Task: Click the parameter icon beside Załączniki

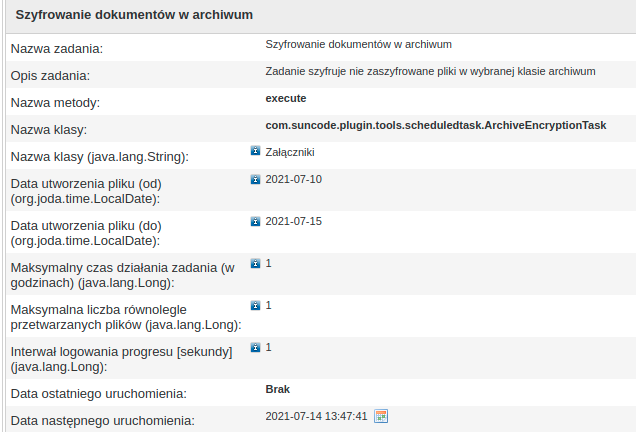Action: [x=255, y=152]
